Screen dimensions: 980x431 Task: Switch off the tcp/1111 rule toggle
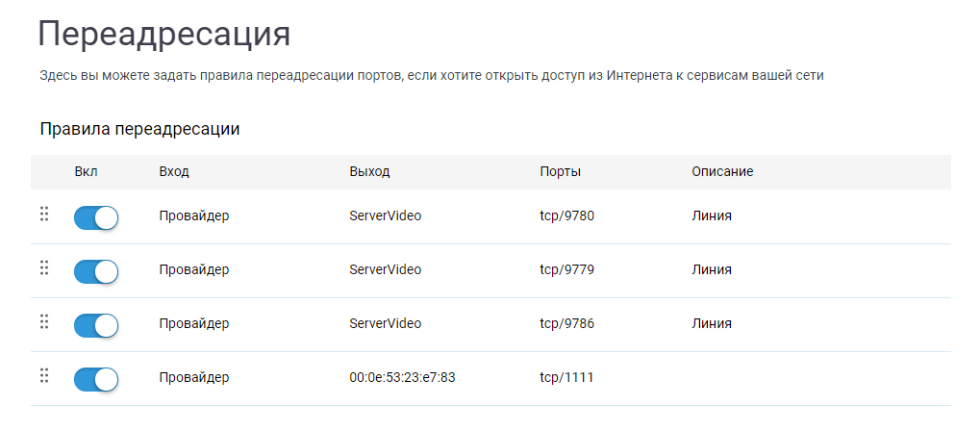tap(95, 379)
